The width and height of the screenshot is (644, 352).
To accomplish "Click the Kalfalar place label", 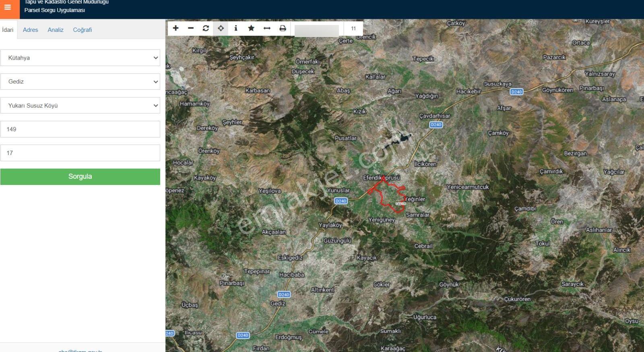I will 376,77.
